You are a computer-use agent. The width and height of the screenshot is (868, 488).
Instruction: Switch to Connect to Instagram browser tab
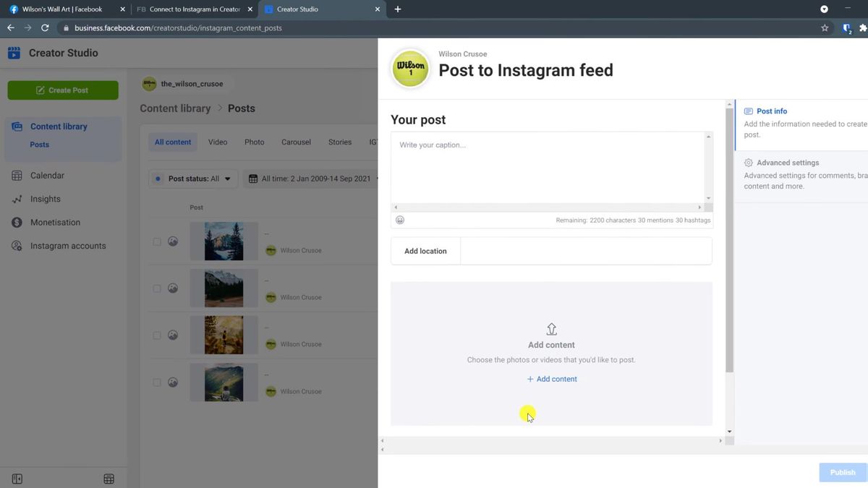tap(194, 9)
